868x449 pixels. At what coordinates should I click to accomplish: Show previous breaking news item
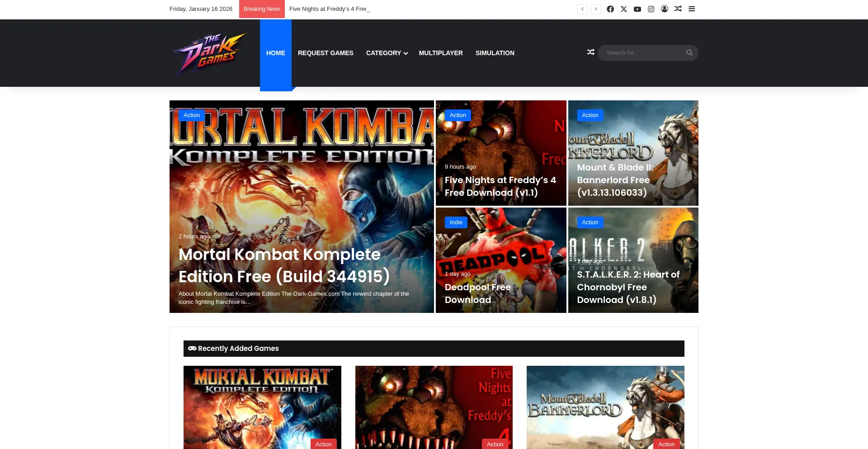(x=583, y=9)
